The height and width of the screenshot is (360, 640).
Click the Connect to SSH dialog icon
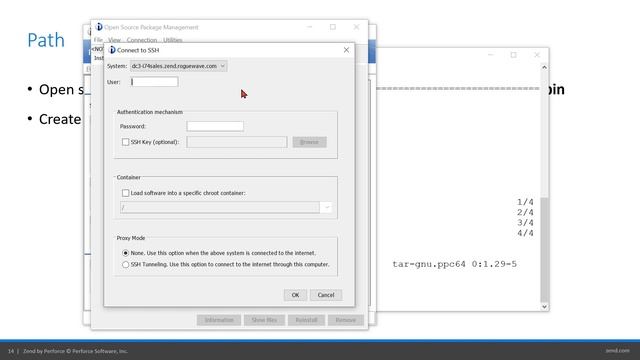[x=112, y=50]
